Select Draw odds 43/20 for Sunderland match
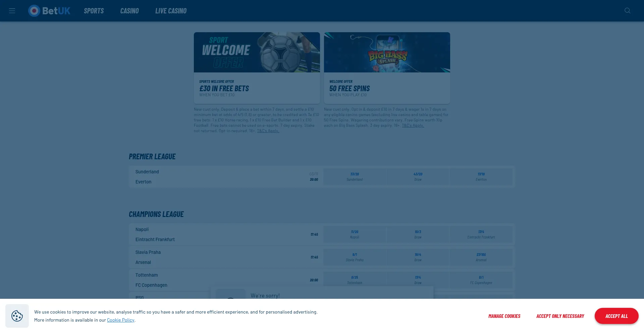The width and height of the screenshot is (644, 333). (x=418, y=177)
